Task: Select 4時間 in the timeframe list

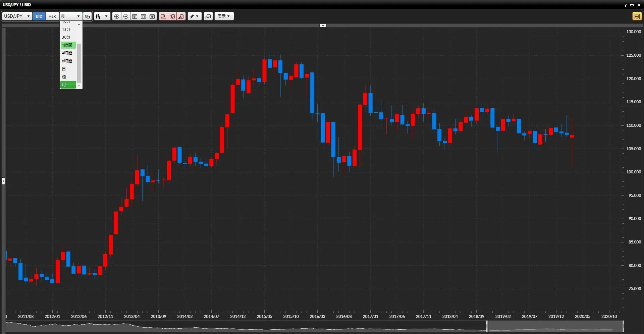Action: (67, 53)
